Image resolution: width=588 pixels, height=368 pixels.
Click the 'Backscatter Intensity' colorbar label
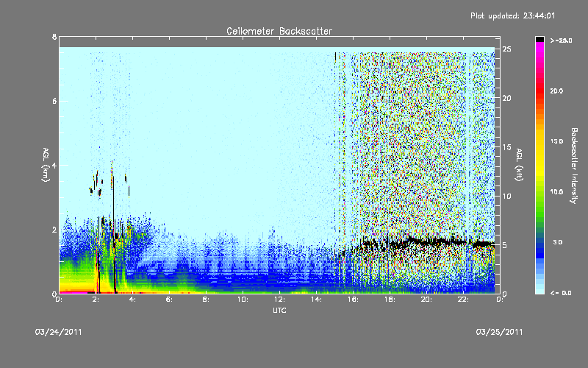(x=574, y=166)
